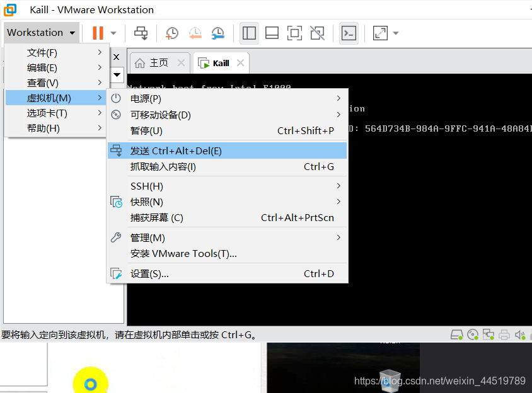Open the 帮助(H) submenu
532x393 pixels.
57,128
